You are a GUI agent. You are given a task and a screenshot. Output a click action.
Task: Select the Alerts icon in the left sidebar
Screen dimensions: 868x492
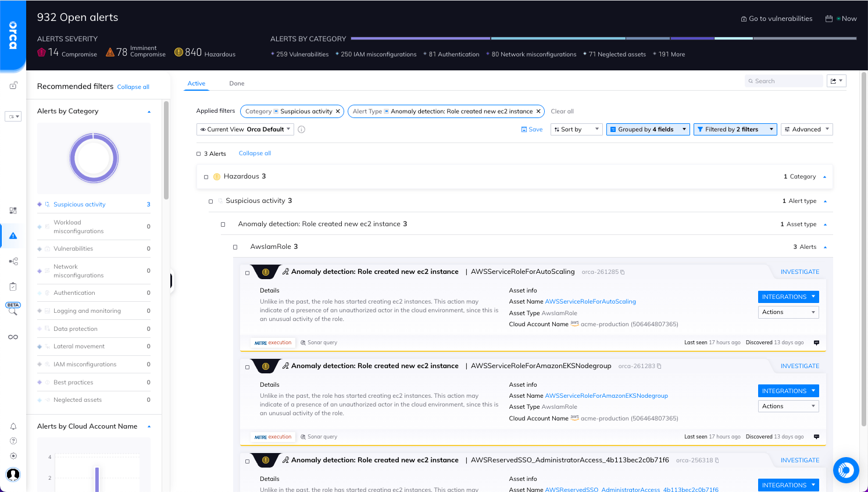point(13,236)
